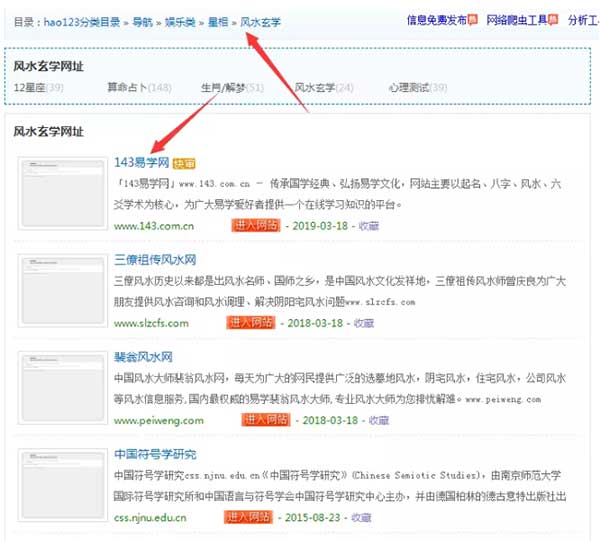Open the www.slzcfs.com green URL link
Viewport: 600px width, 541px height.
151,323
